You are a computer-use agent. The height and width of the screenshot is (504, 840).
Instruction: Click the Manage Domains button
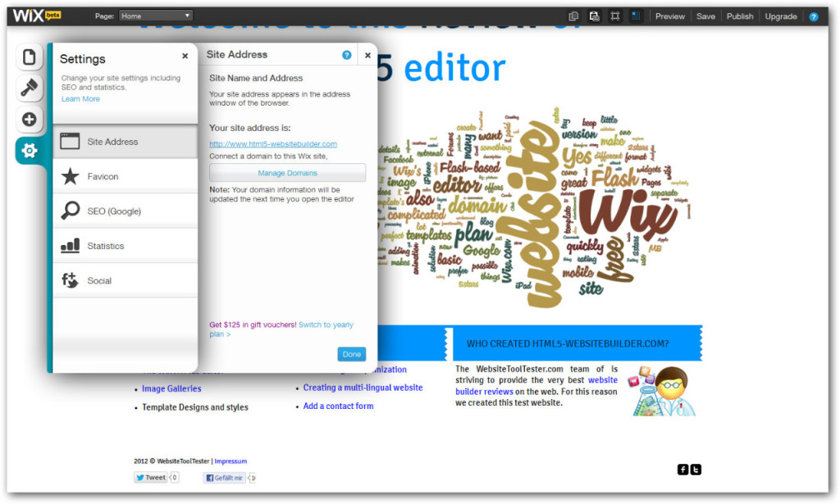point(287,173)
